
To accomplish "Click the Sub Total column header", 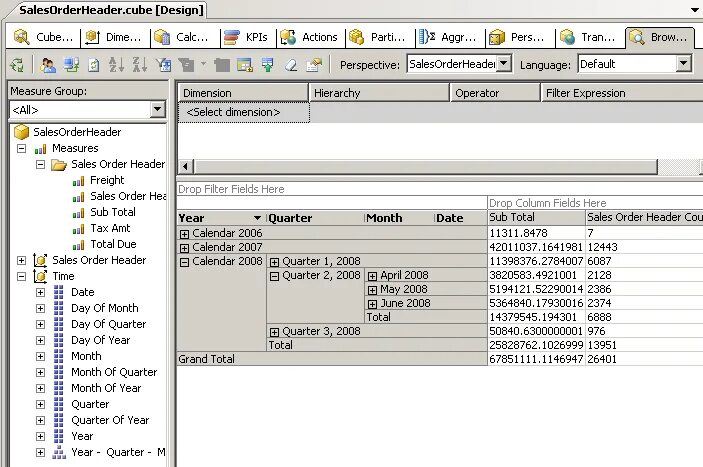I will click(536, 217).
